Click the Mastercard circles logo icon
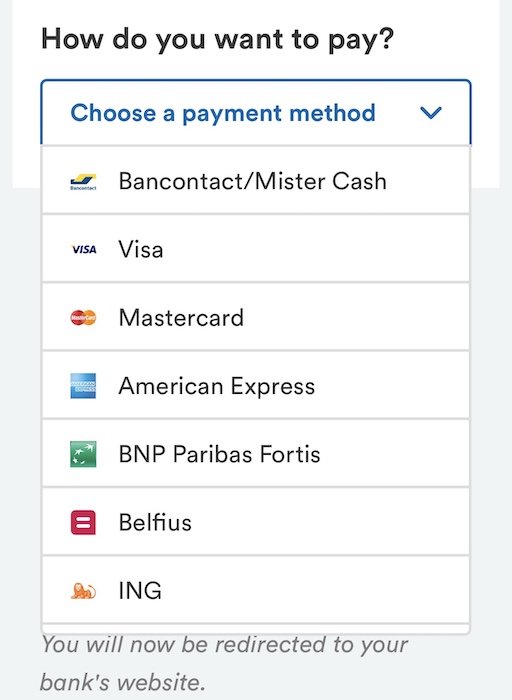The image size is (512, 700). (83, 317)
